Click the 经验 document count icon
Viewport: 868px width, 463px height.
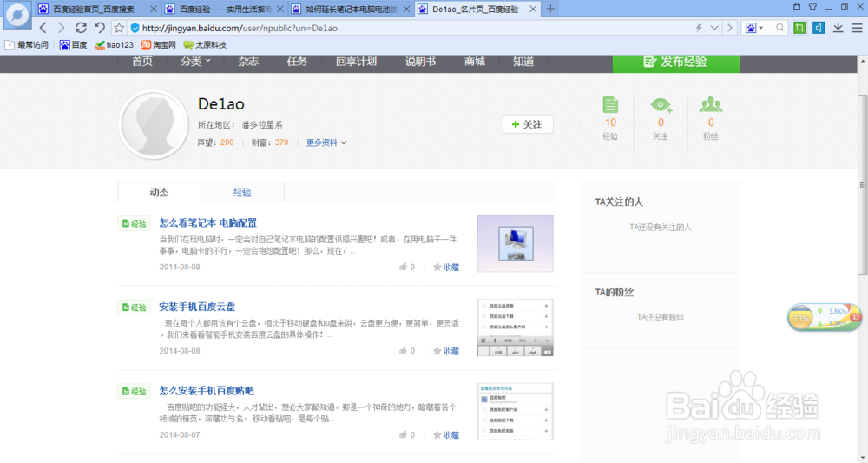pyautogui.click(x=610, y=104)
